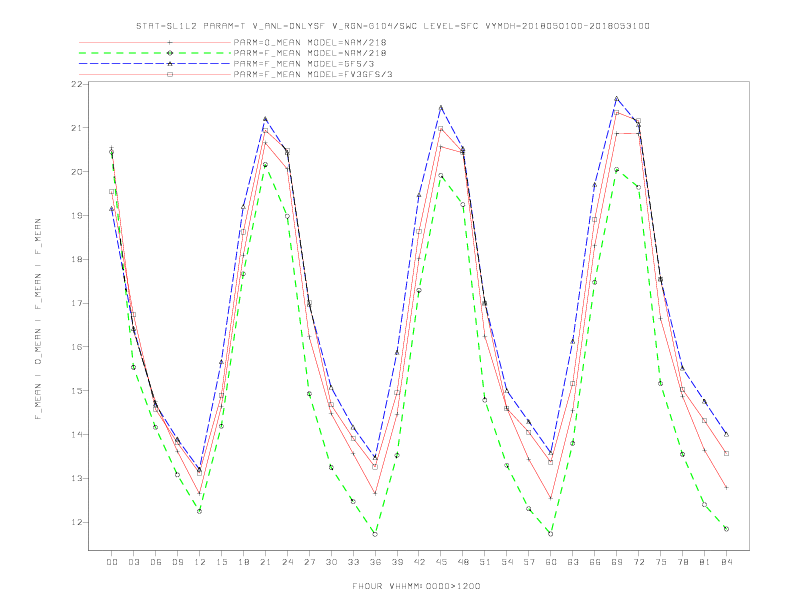The image size is (792, 612).
Task: Click x-axis forecast hour label 36
Action: point(375,562)
